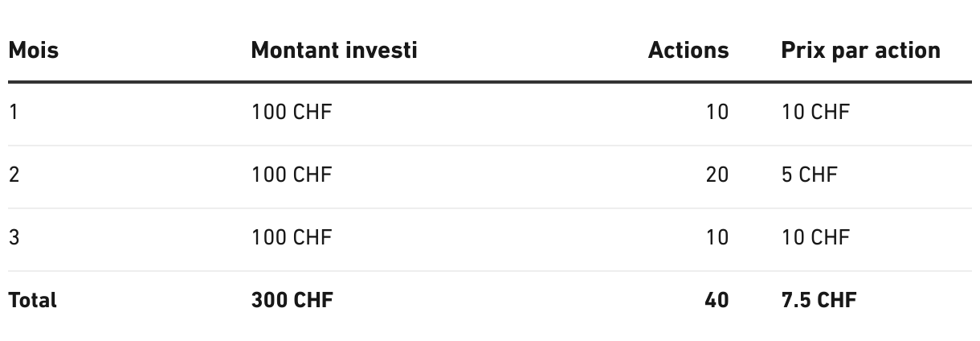Select the 20 actions cell
The width and height of the screenshot is (980, 341).
point(717,174)
